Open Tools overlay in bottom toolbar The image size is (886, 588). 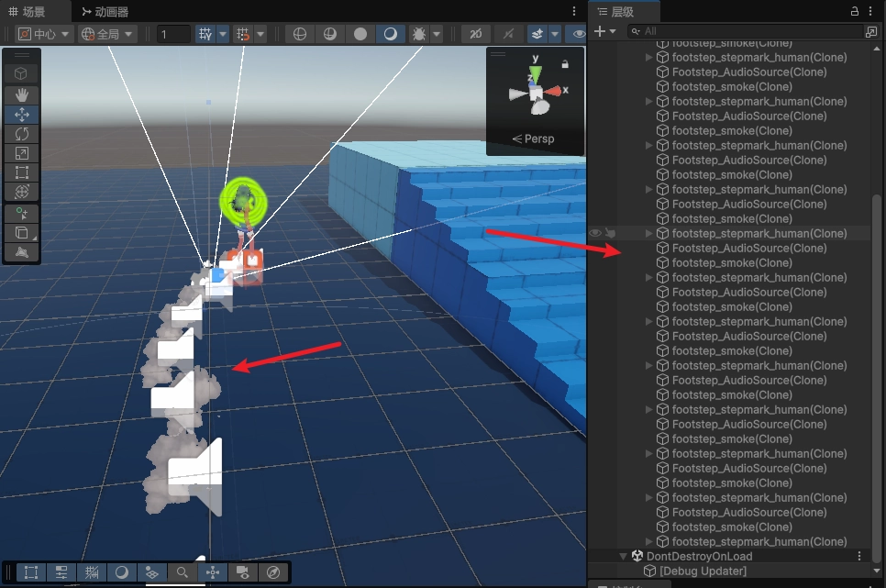[x=31, y=572]
